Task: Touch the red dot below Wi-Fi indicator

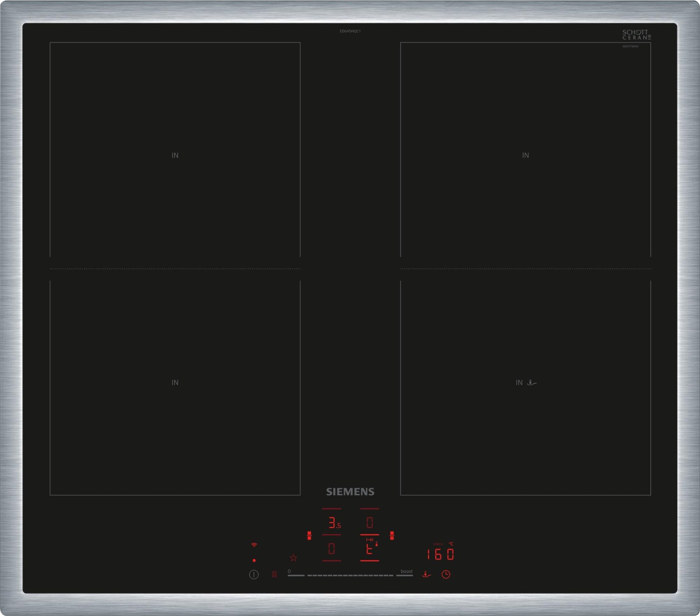Action: [254, 560]
